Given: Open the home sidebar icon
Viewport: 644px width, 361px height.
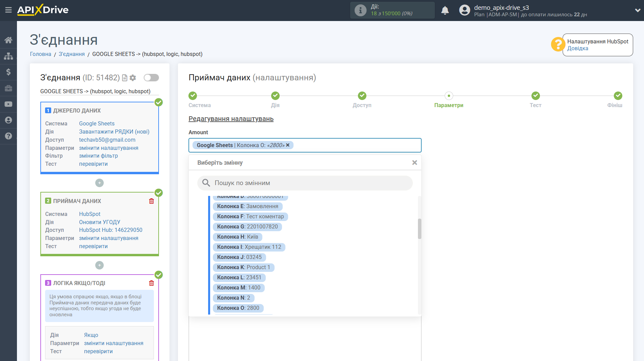Looking at the screenshot, I should [8, 40].
